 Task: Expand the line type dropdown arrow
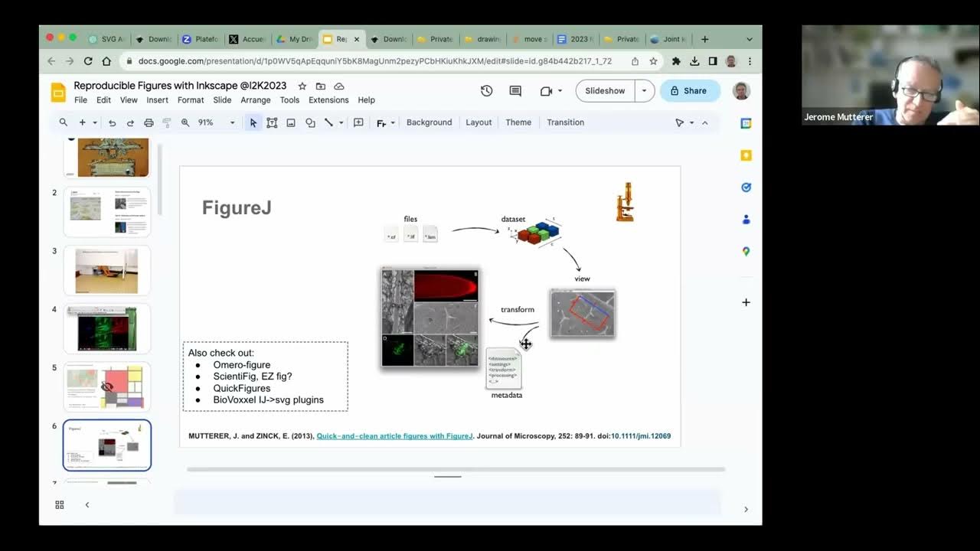[x=341, y=122]
